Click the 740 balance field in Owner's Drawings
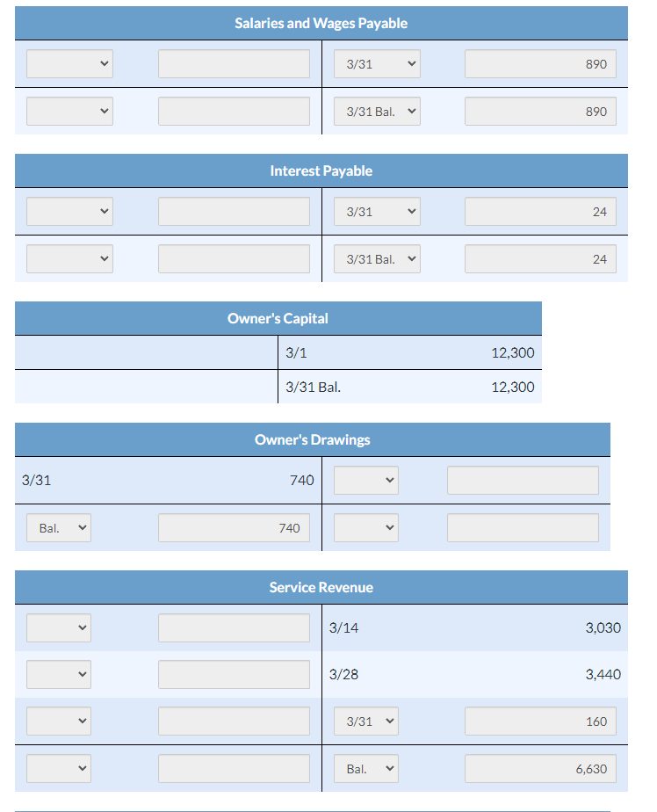Image resolution: width=657 pixels, height=812 pixels. [x=234, y=527]
